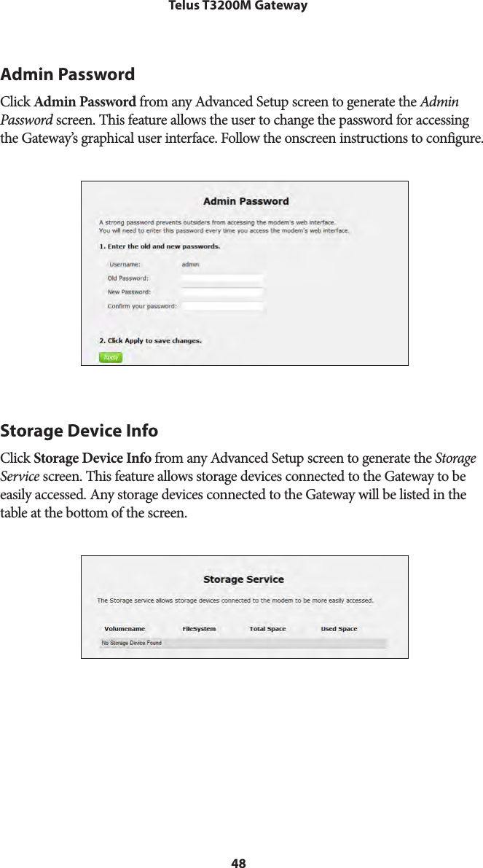Click the green Apply button
The width and height of the screenshot is (483, 868).
click(x=111, y=357)
